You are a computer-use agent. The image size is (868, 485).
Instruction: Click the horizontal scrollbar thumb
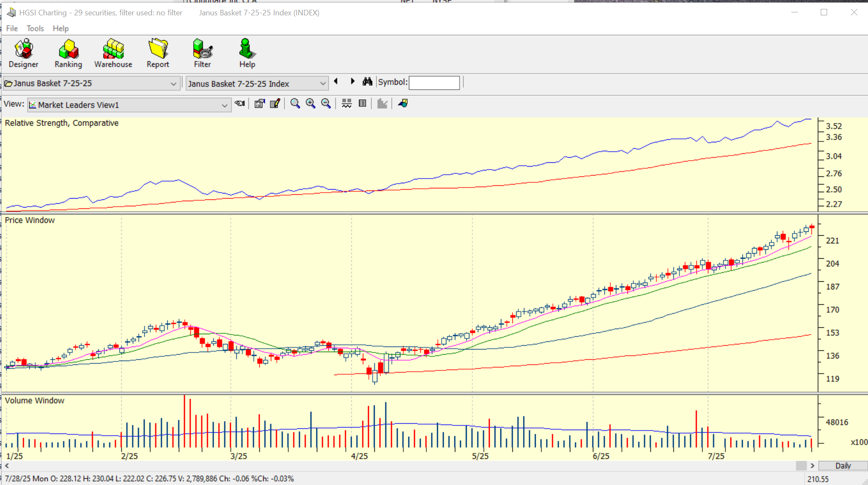pos(801,465)
